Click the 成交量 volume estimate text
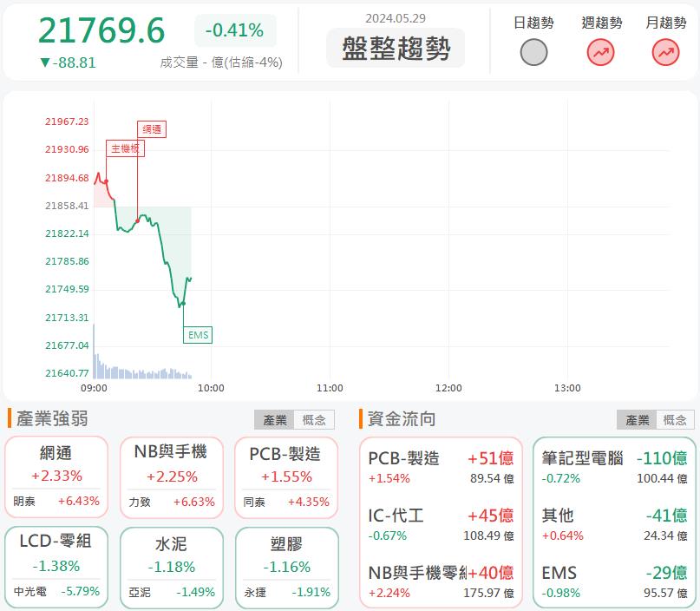700x611 pixels. 221,62
